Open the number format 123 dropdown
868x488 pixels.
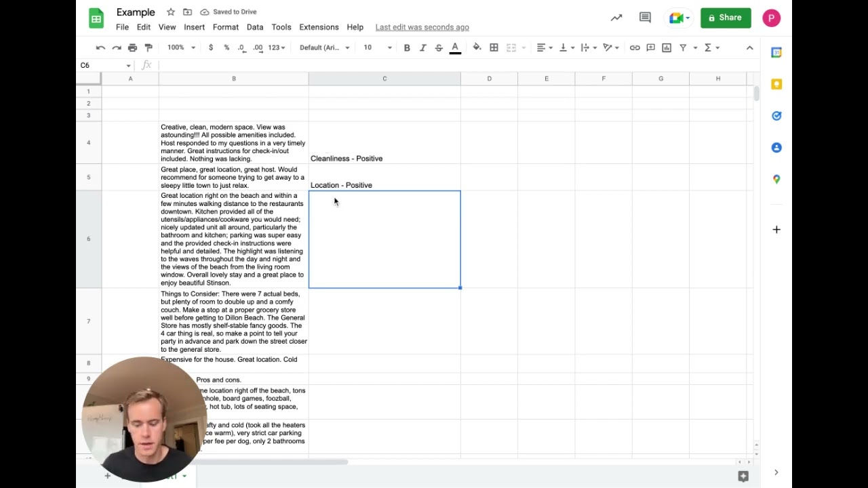[277, 47]
